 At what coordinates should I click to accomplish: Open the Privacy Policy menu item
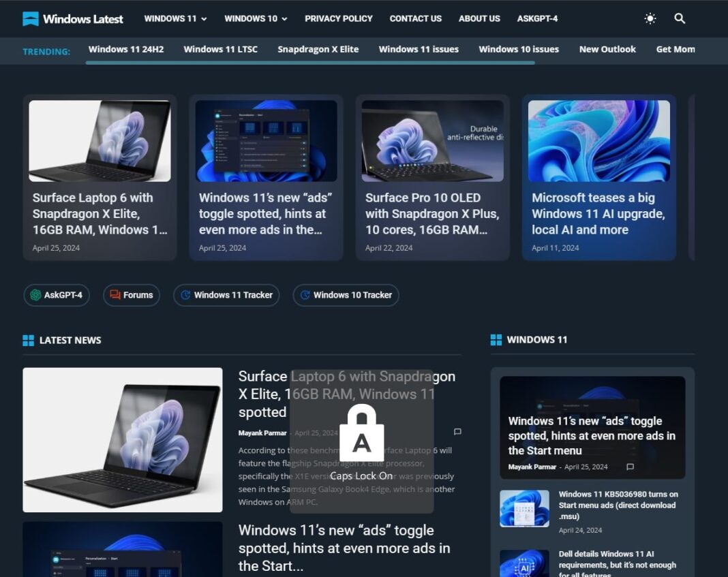click(339, 19)
